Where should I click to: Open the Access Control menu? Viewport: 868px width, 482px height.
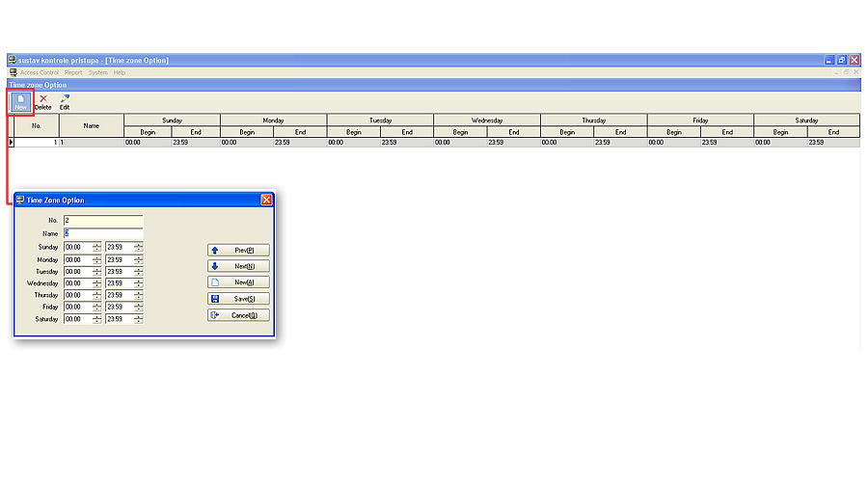point(40,72)
